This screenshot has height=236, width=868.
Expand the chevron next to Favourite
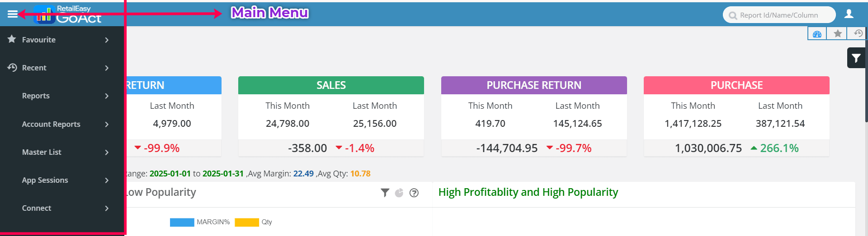tap(107, 40)
